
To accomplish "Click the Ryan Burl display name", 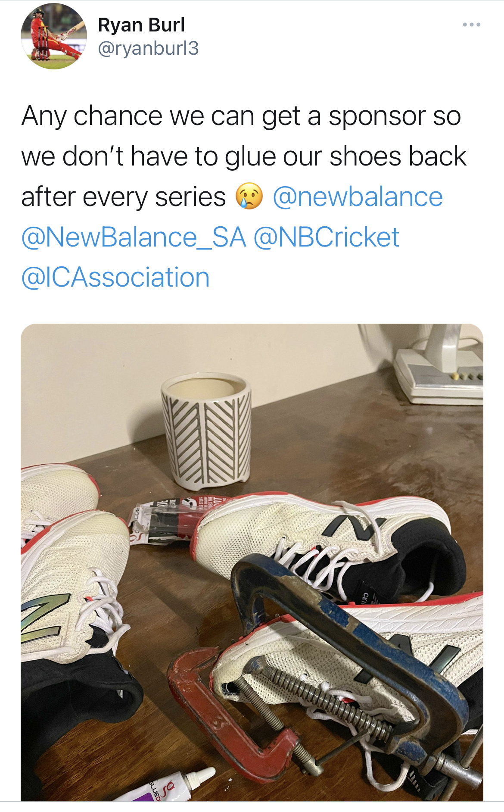I will click(x=141, y=25).
